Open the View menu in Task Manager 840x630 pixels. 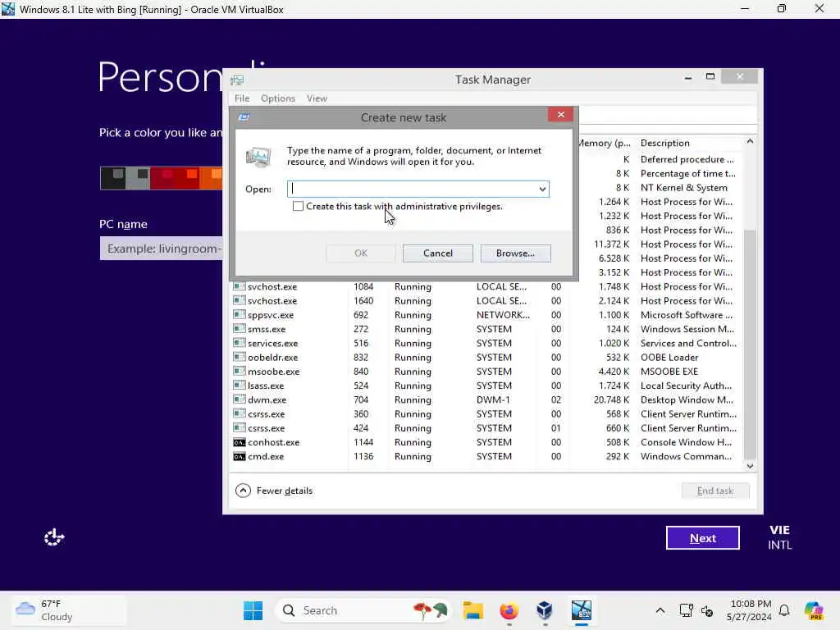coord(317,98)
